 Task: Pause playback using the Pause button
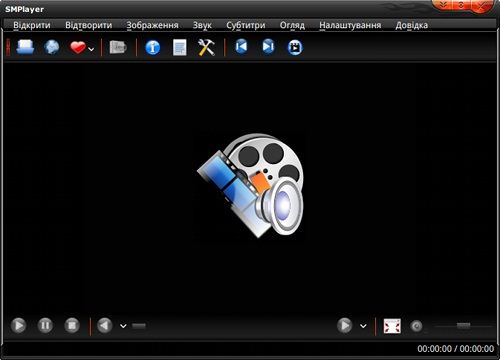45,325
